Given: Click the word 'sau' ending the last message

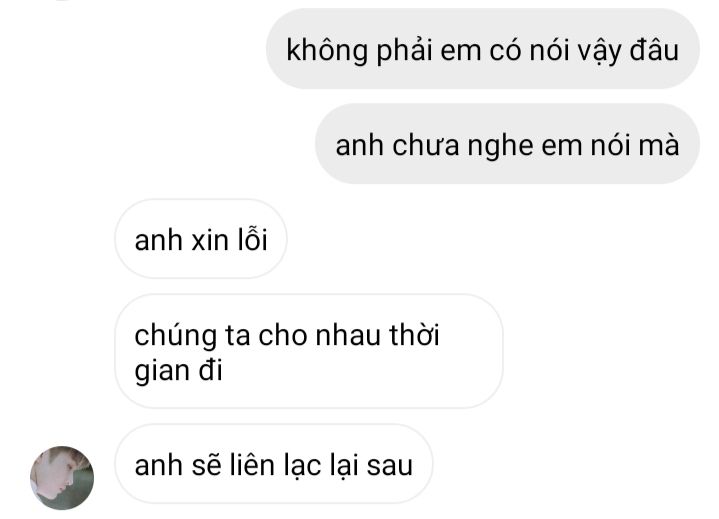Looking at the screenshot, I should 390,465.
